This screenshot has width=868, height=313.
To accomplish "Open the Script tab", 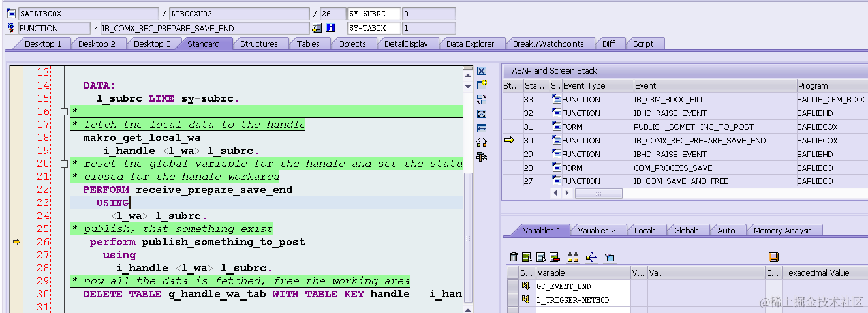I will pyautogui.click(x=643, y=44).
